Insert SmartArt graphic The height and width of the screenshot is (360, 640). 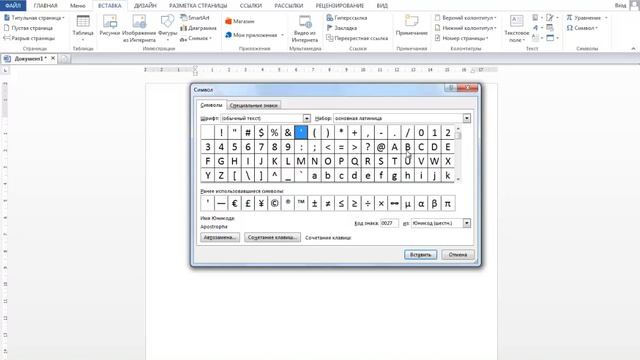(195, 18)
